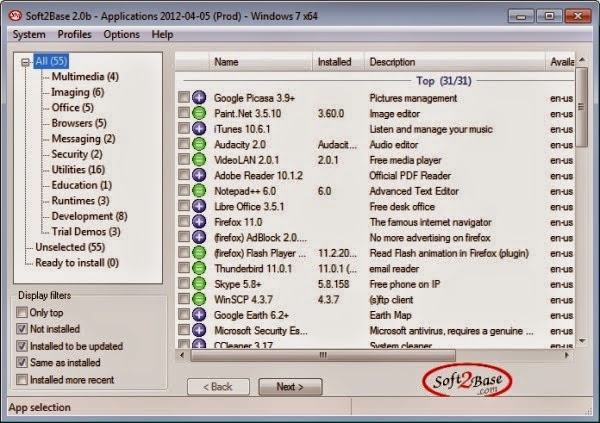Click the green icon beside WinSCP 4.3.7
This screenshot has width=600, height=423.
(x=199, y=299)
